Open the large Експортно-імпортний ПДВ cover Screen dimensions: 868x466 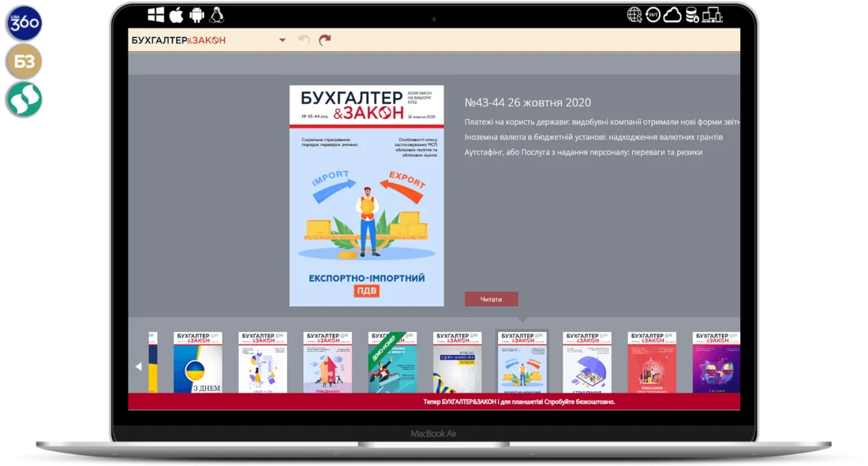point(366,196)
